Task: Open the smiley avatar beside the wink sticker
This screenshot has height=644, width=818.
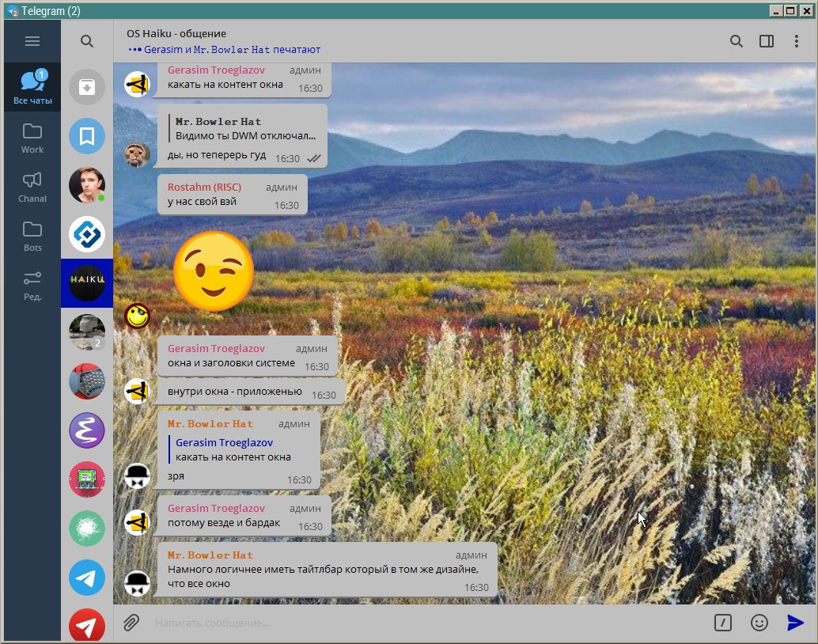Action: pos(137,316)
